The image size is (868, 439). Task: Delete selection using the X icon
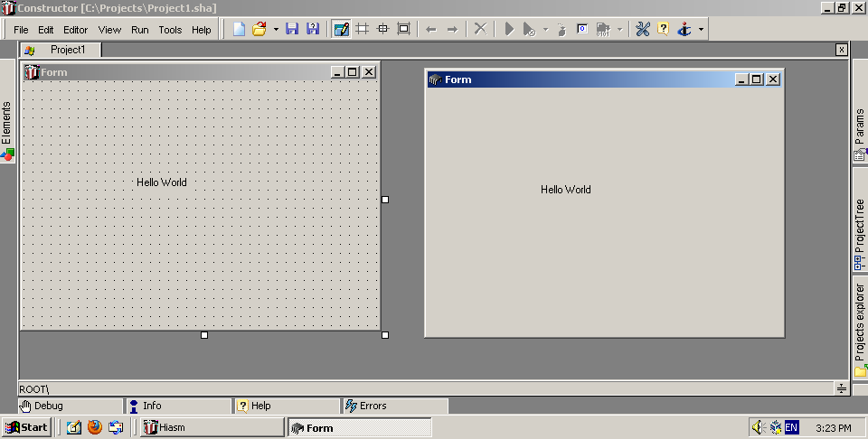[480, 29]
